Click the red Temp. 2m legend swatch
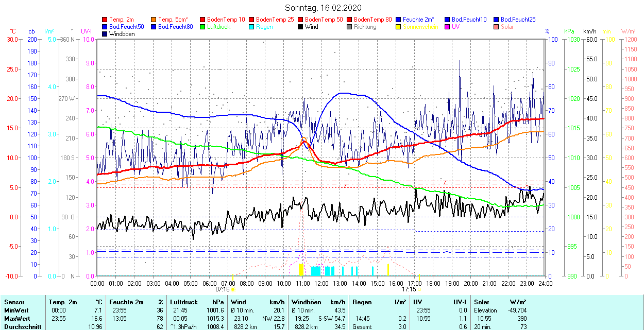The height and width of the screenshot is (330, 644). click(105, 20)
